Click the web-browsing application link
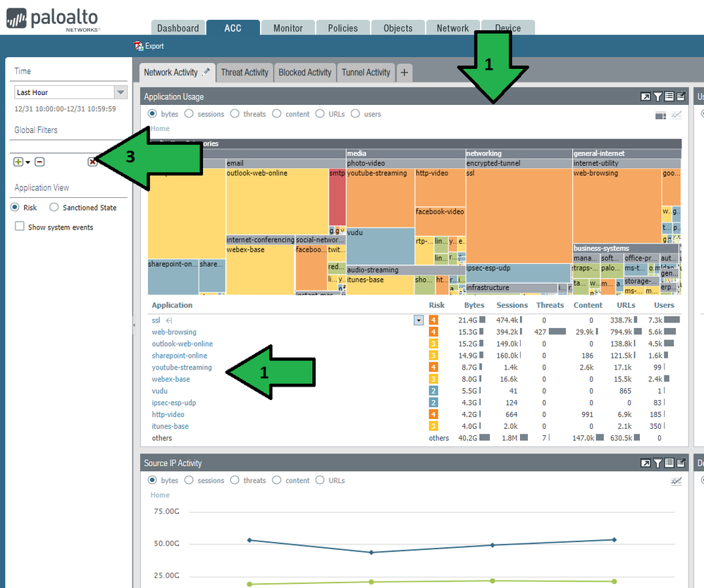Viewport: 704px width, 588px height. [x=174, y=332]
